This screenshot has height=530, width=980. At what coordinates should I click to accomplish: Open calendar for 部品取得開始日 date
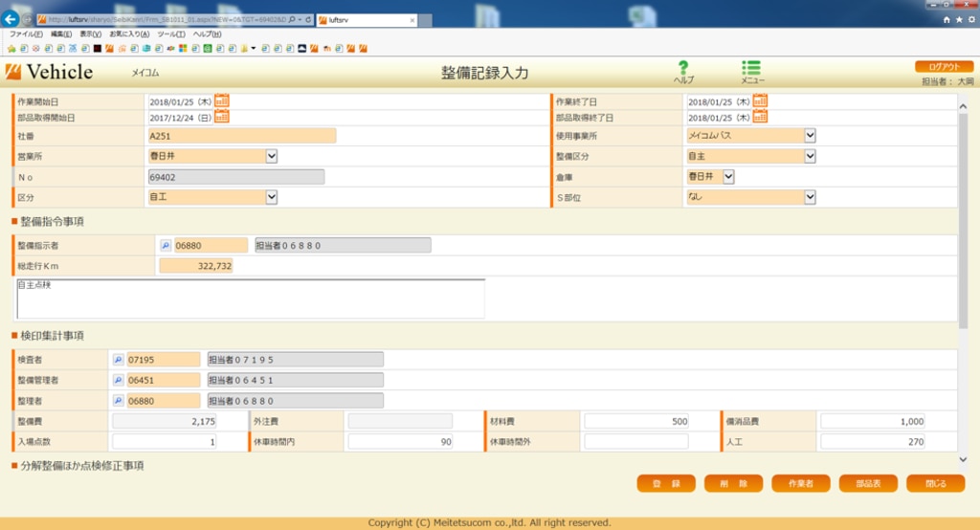pyautogui.click(x=222, y=117)
